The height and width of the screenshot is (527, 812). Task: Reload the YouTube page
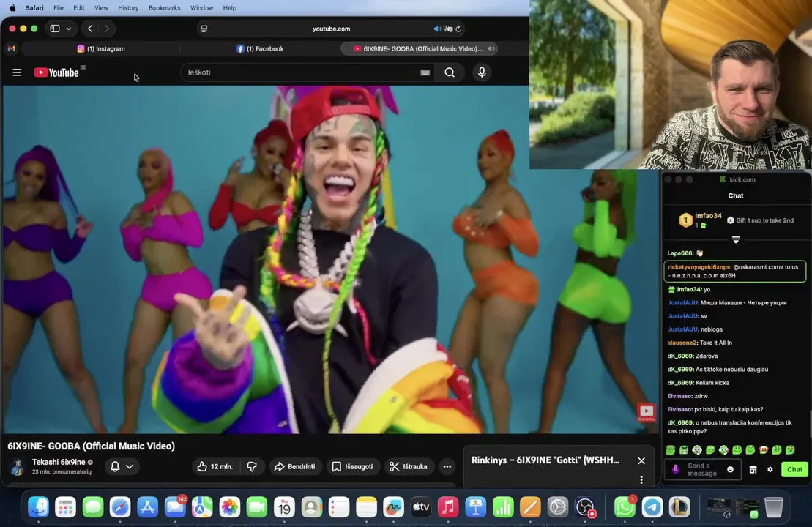(x=458, y=29)
